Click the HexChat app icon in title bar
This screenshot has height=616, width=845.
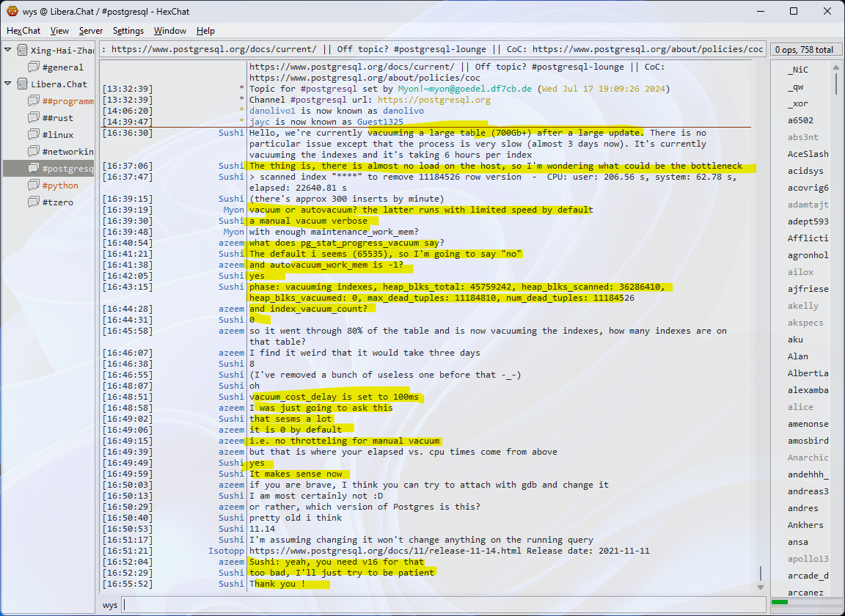(x=12, y=11)
